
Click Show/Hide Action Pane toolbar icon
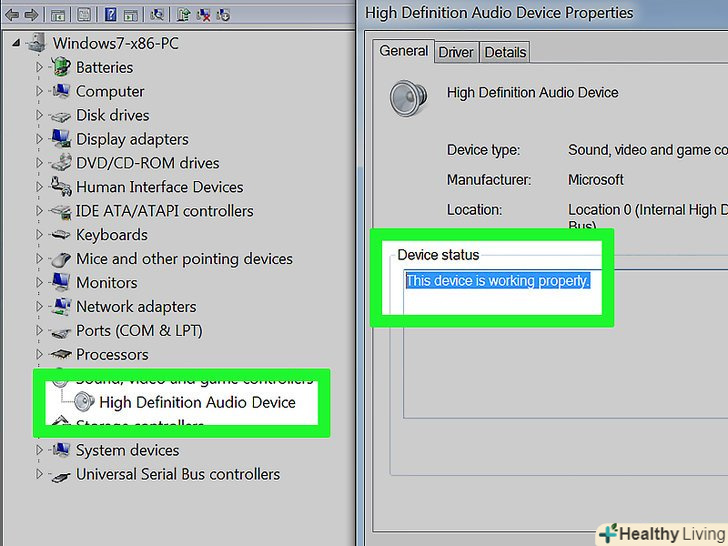[130, 15]
